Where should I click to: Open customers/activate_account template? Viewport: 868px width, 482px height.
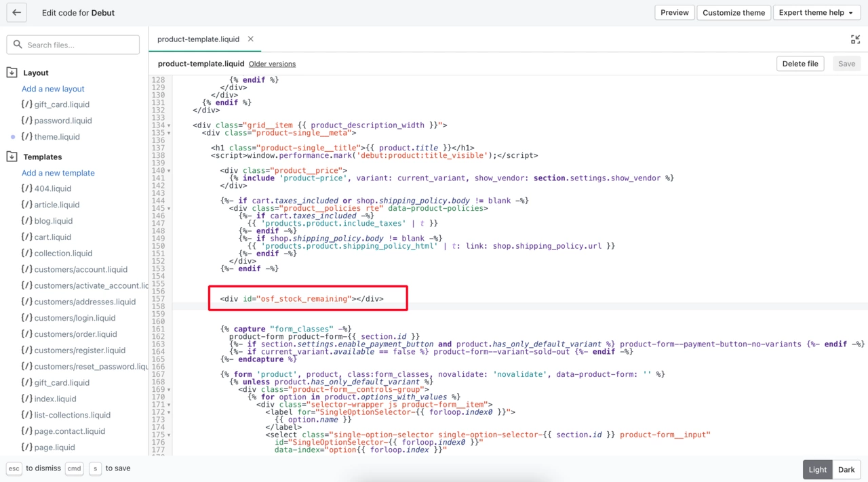tap(92, 285)
